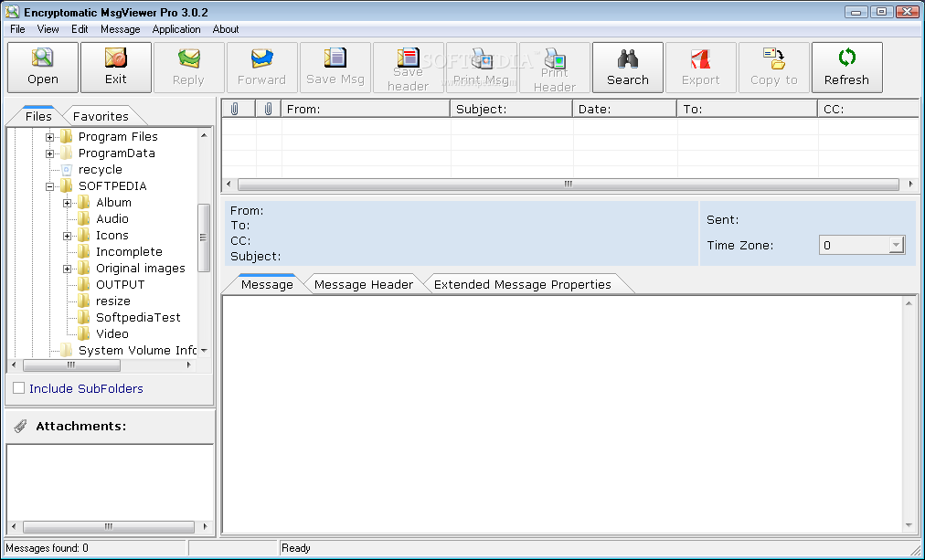The height and width of the screenshot is (560, 925).
Task: Select the Message tab
Action: (x=267, y=284)
